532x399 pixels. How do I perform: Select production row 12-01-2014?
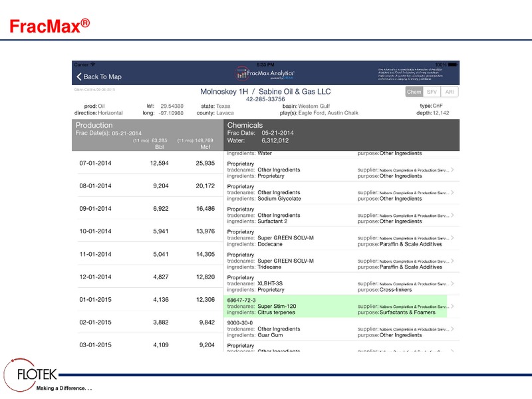148,277
